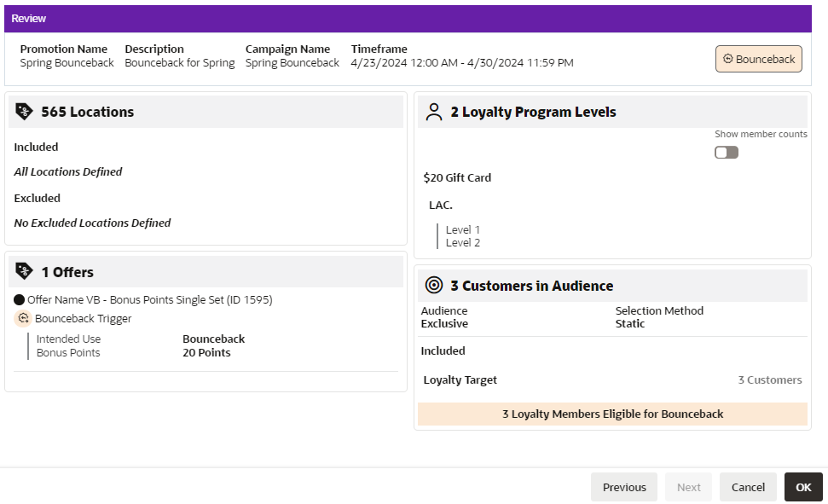Viewport: 828px width, 504px height.
Task: Click All Locations Defined text
Action: coord(68,171)
